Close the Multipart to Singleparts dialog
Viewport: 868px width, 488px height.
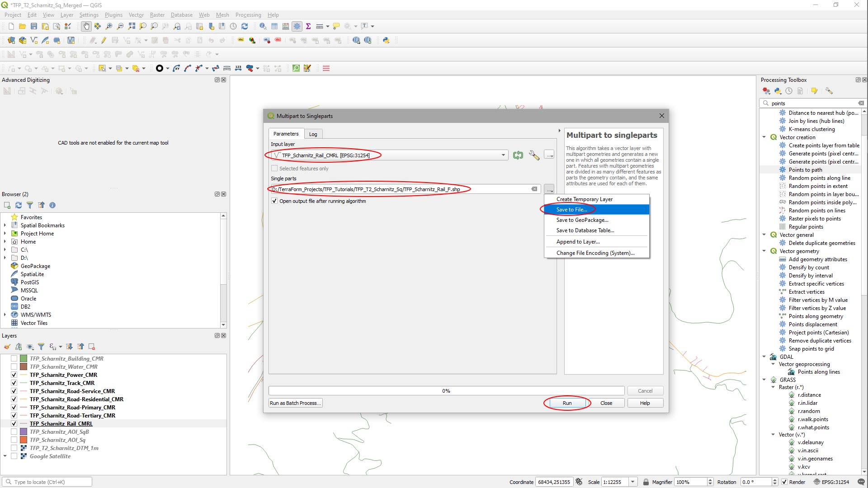coord(662,116)
